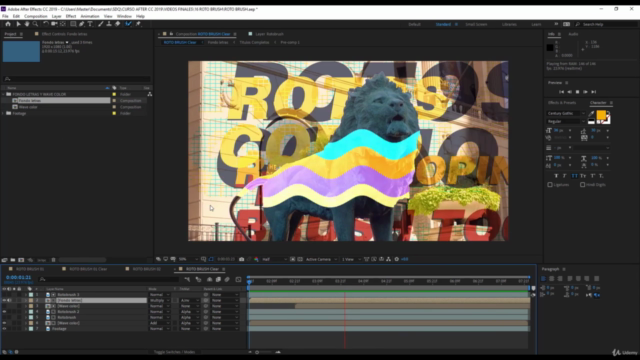The image size is (640, 360).
Task: Select the Pan Behind anchor point tool
Action: click(62, 24)
